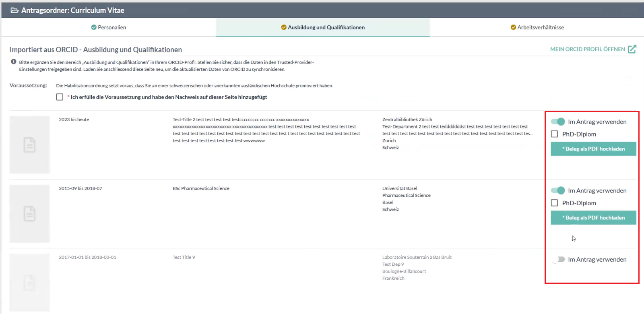Check PhD-Diplom for the BSc Pharmaceutical Science entry

coord(555,203)
